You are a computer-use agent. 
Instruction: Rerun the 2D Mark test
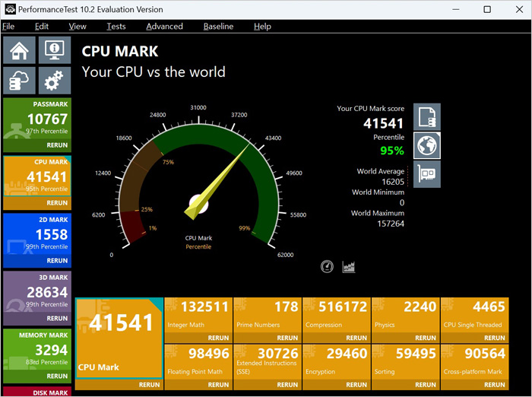pos(37,261)
